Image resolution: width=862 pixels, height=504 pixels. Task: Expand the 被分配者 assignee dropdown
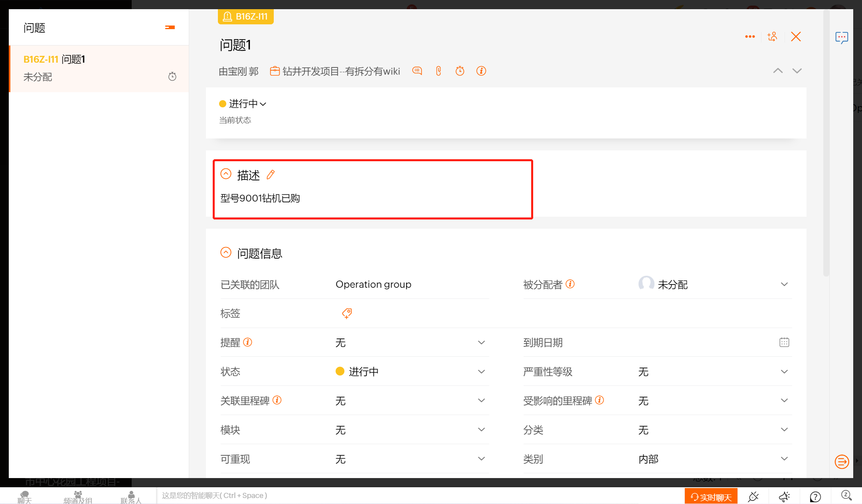pos(784,285)
